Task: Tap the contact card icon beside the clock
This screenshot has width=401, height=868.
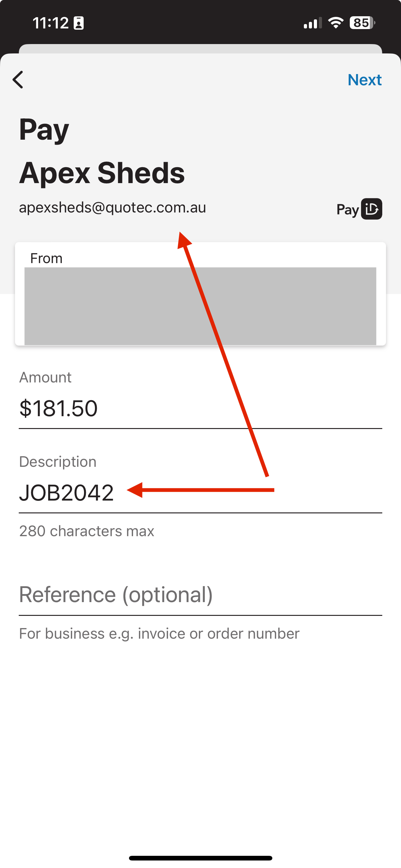Action: 79,23
